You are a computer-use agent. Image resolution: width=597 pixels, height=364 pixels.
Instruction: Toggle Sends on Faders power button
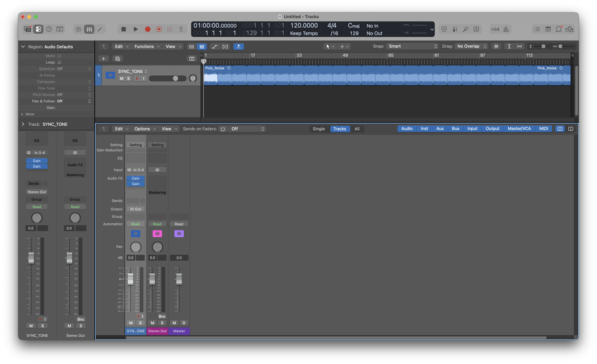click(x=223, y=129)
